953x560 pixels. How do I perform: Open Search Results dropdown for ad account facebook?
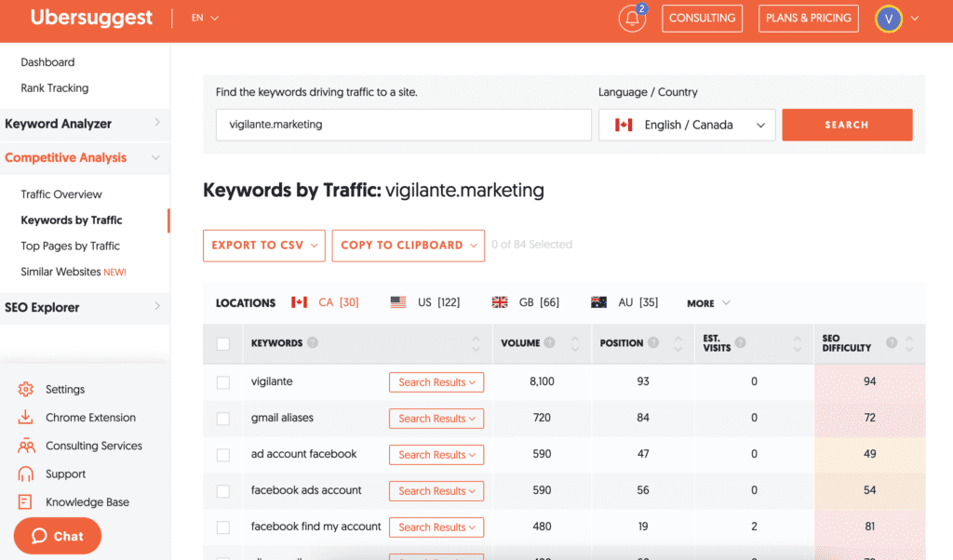coord(436,455)
